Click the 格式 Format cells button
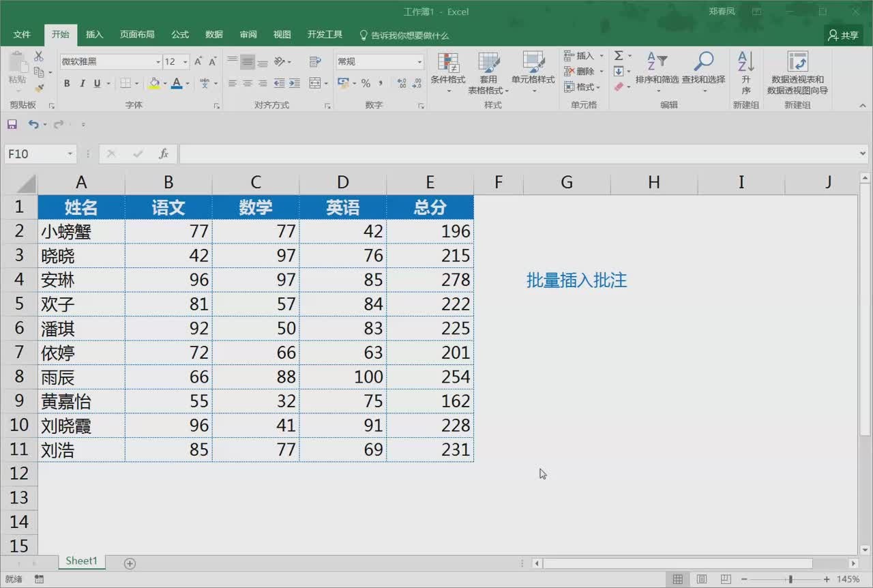The image size is (873, 588). 582,87
